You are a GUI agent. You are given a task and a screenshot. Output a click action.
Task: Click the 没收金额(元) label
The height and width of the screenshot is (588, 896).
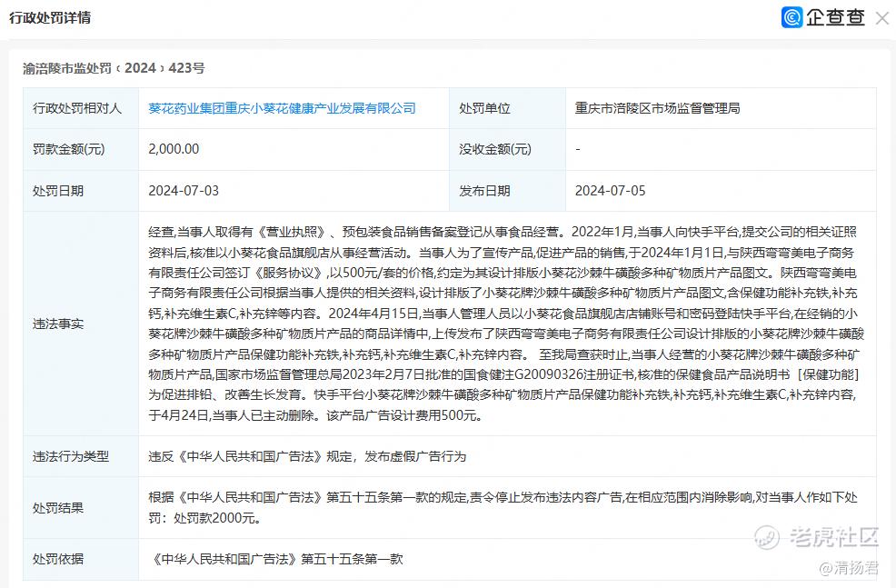(x=495, y=149)
